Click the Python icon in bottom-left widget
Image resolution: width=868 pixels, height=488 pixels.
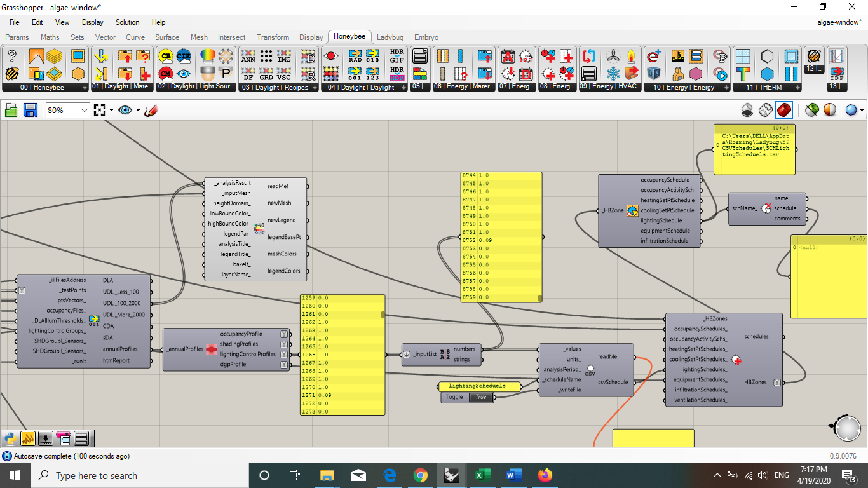[10, 438]
